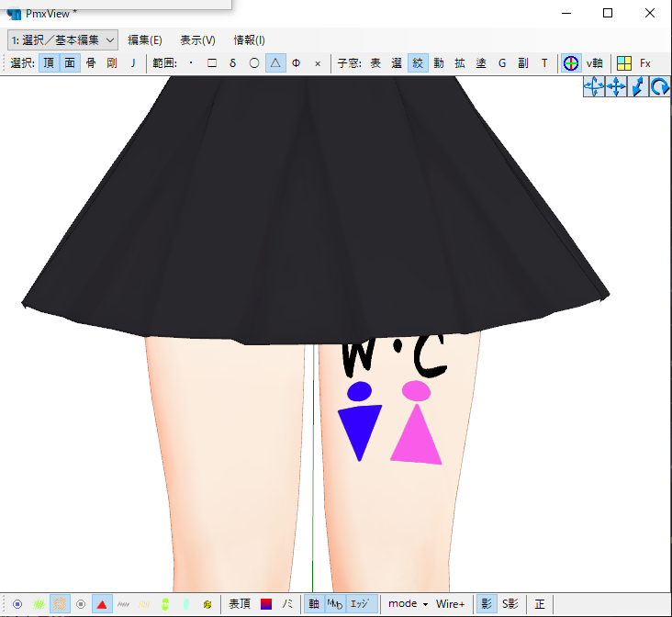This screenshot has width=672, height=617.
Task: Click the camera pan move icon
Action: point(616,86)
